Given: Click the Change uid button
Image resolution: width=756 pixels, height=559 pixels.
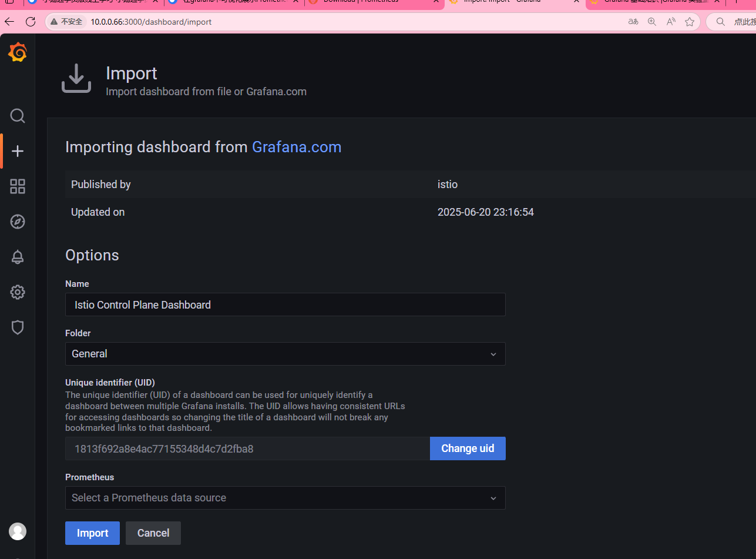Looking at the screenshot, I should coord(468,448).
